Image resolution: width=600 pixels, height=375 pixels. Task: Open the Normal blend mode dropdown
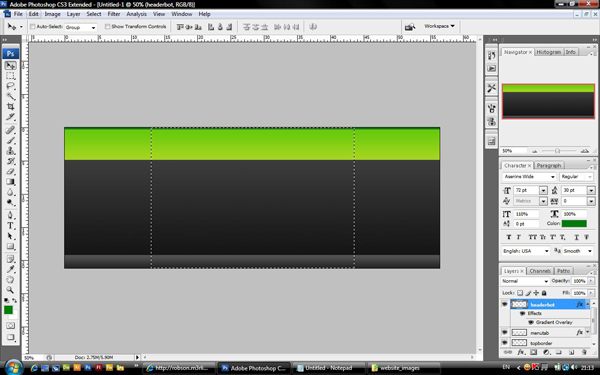pyautogui.click(x=525, y=281)
